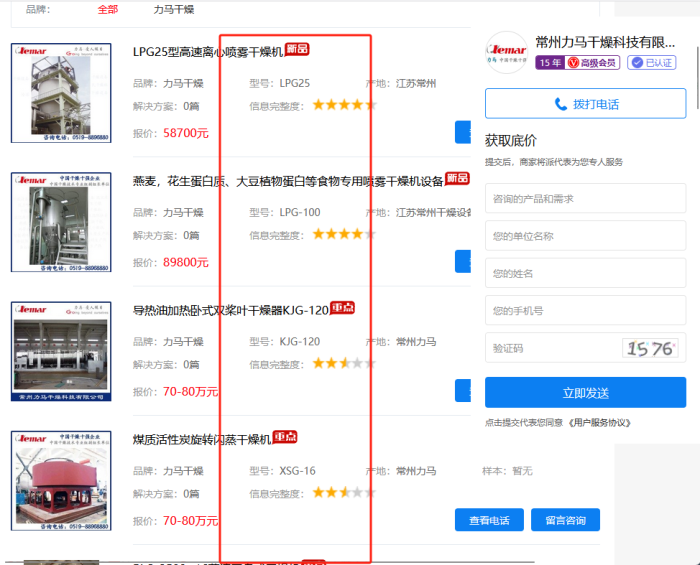Click the star rating of LPG-100 product

tap(343, 234)
